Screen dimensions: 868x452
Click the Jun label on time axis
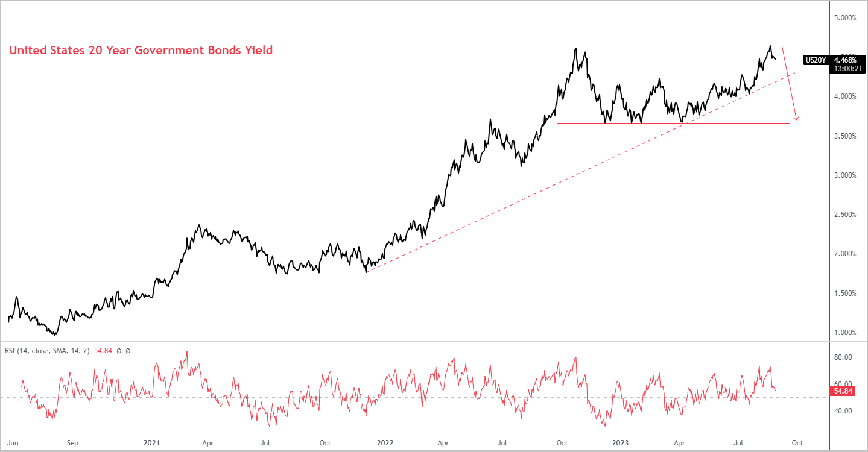(13, 443)
